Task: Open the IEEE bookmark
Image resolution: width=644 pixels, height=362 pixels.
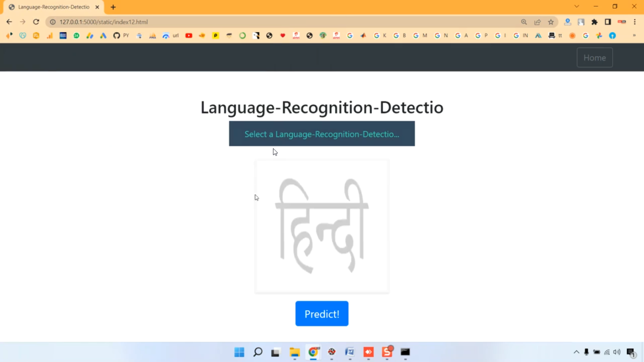Action: pos(63,36)
